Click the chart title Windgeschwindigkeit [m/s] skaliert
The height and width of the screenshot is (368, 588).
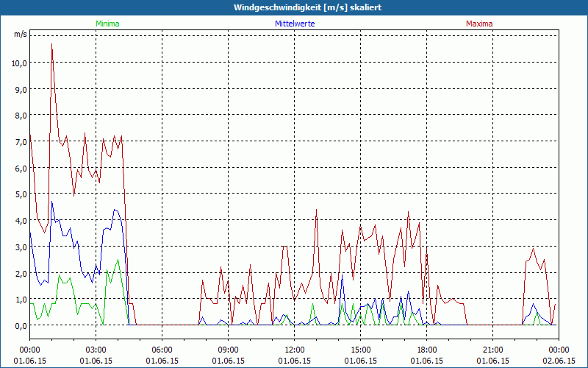pyautogui.click(x=307, y=7)
